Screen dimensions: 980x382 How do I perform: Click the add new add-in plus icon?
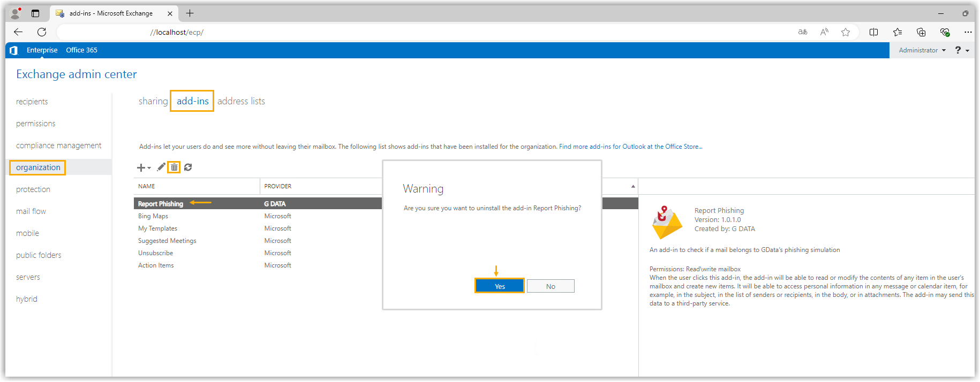(141, 168)
